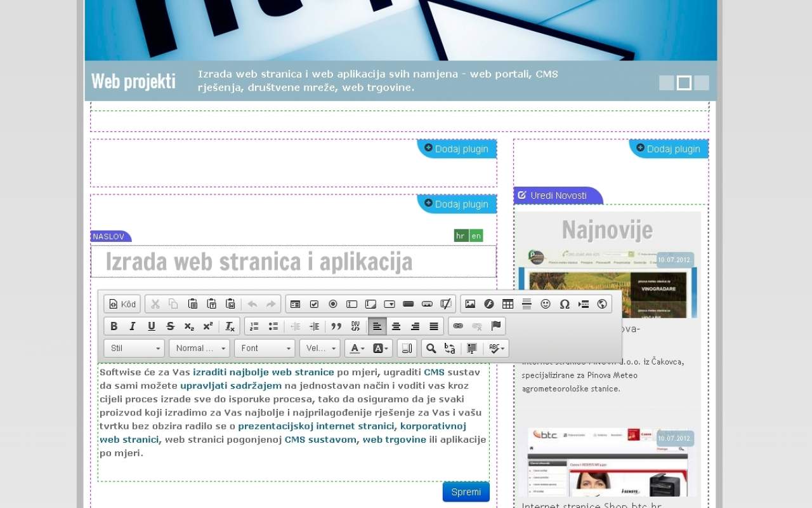This screenshot has height=508, width=812.
Task: Insert an anchor with the flag icon
Action: coord(496,326)
